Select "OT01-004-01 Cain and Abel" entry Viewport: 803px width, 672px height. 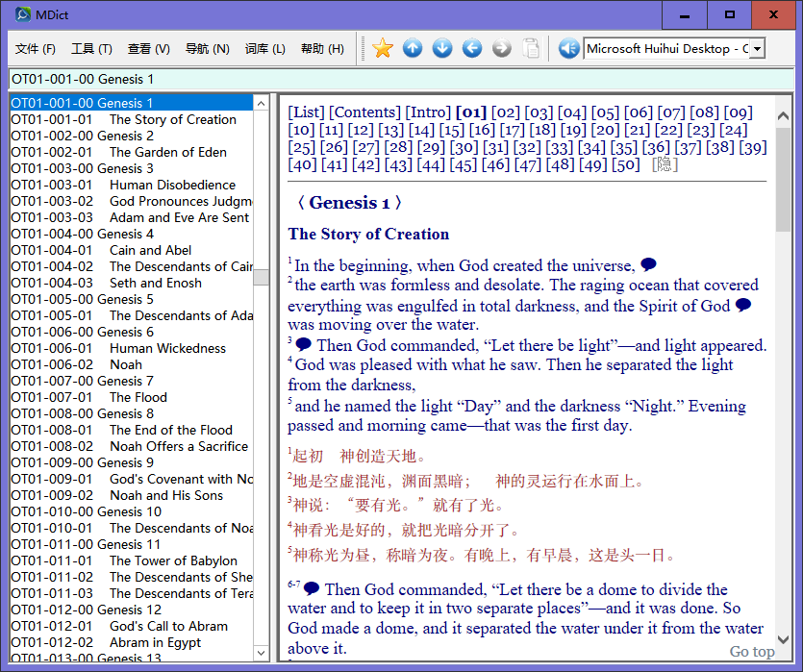click(132, 250)
